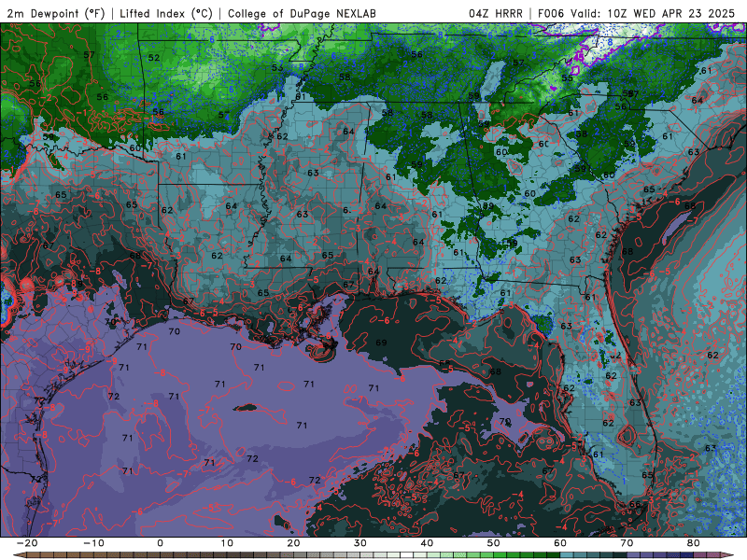Click the "04Z HRRR" model run label
Image resolution: width=747 pixels, height=560 pixels.
(x=496, y=13)
